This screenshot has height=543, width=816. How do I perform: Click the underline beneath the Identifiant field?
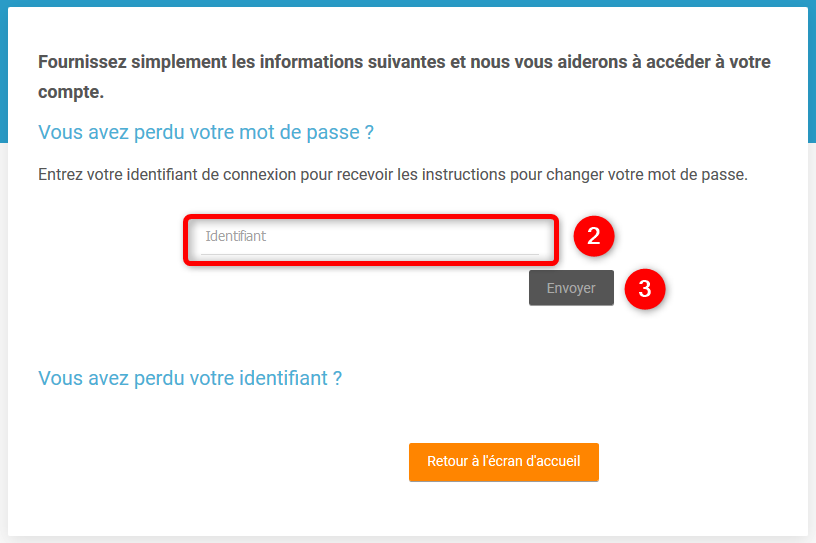(369, 254)
